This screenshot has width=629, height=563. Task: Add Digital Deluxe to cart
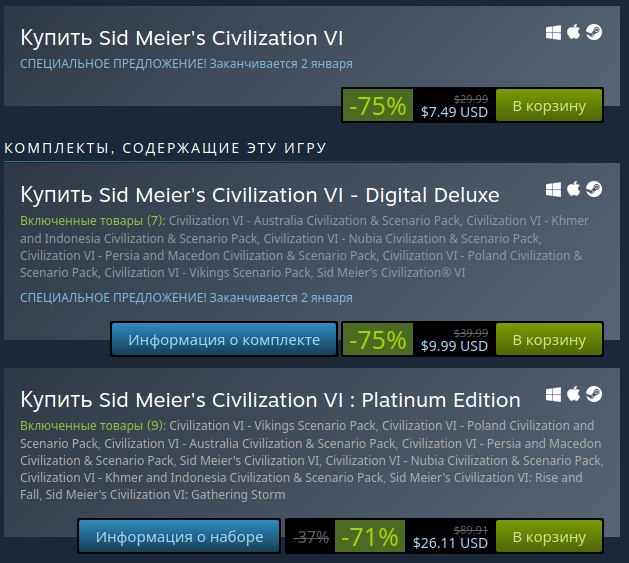click(549, 339)
